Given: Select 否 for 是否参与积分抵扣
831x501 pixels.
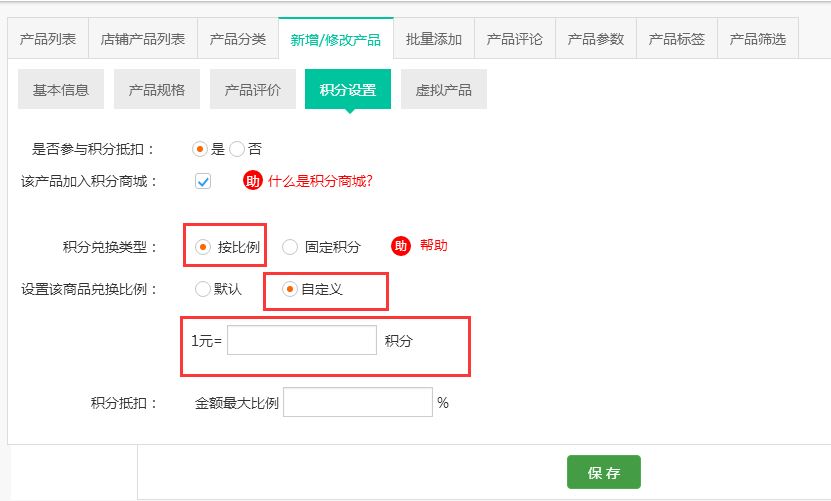Looking at the screenshot, I should (x=237, y=149).
